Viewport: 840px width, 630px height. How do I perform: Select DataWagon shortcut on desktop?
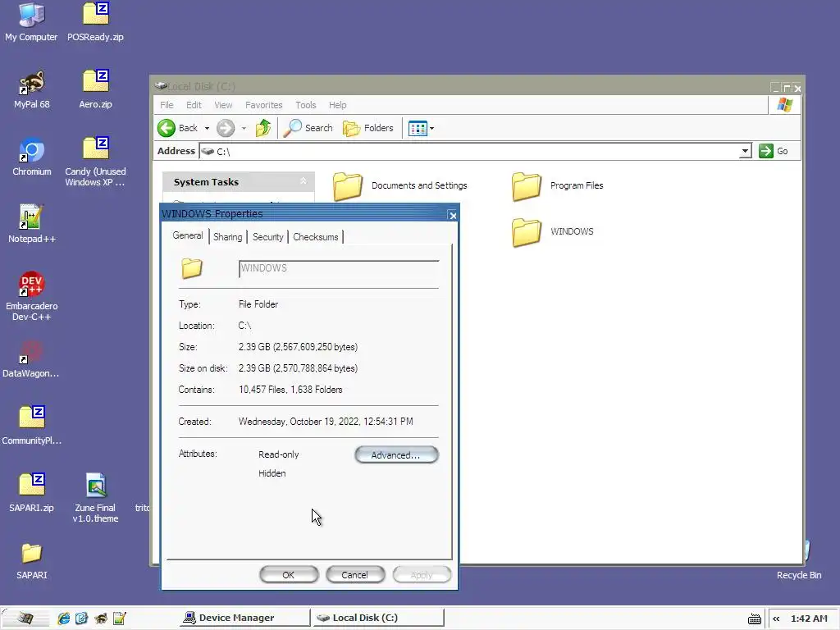[31, 359]
